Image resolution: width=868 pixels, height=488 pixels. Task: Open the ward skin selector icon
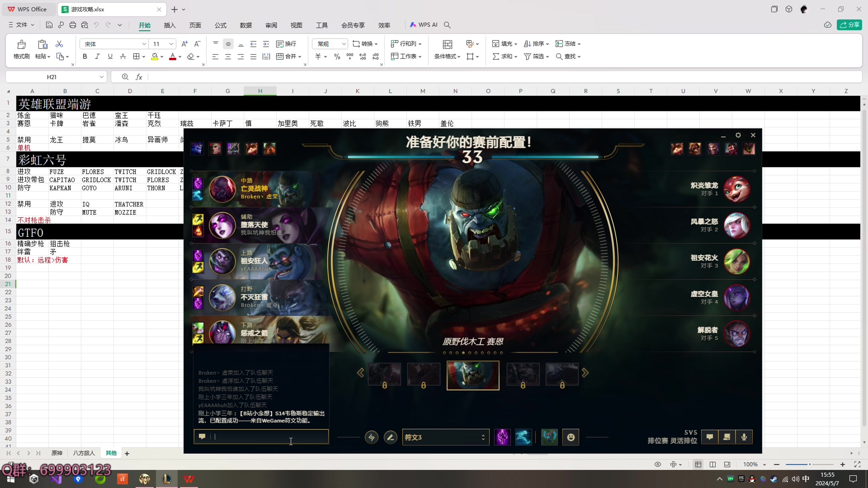pos(549,437)
